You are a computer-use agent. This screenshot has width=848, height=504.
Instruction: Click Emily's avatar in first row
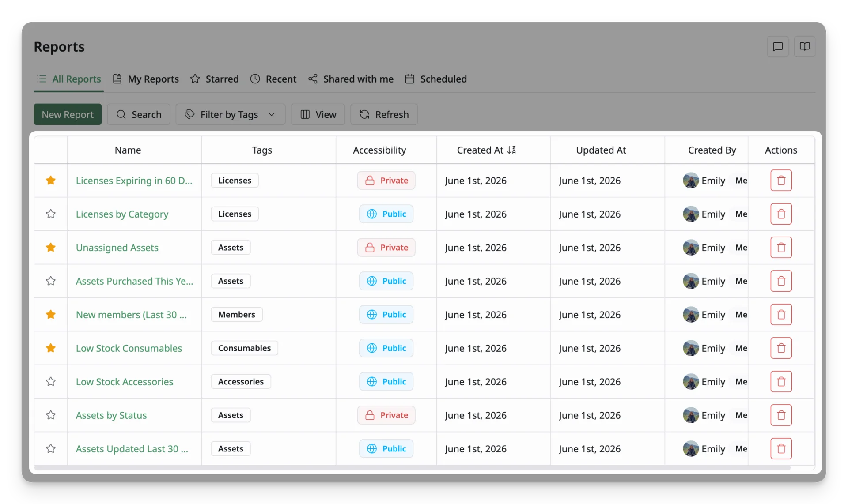click(x=690, y=181)
